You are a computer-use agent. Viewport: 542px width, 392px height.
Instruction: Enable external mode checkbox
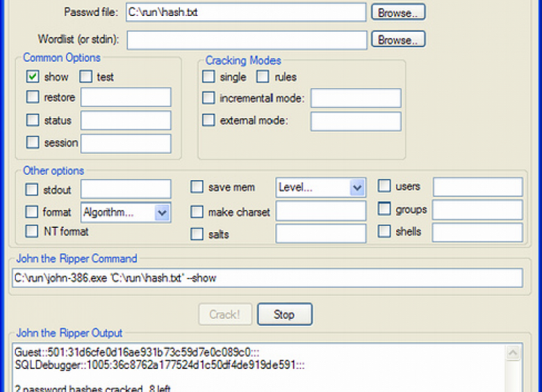(x=208, y=120)
